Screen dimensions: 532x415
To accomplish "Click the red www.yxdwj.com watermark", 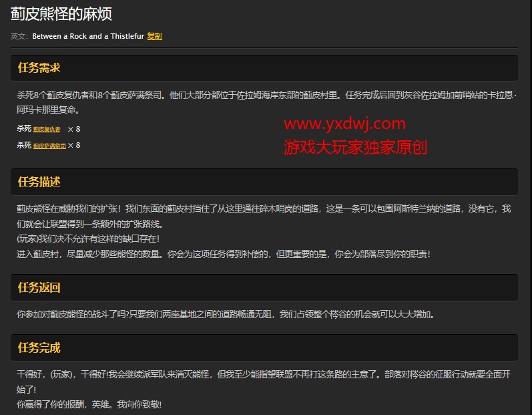I will click(344, 124).
